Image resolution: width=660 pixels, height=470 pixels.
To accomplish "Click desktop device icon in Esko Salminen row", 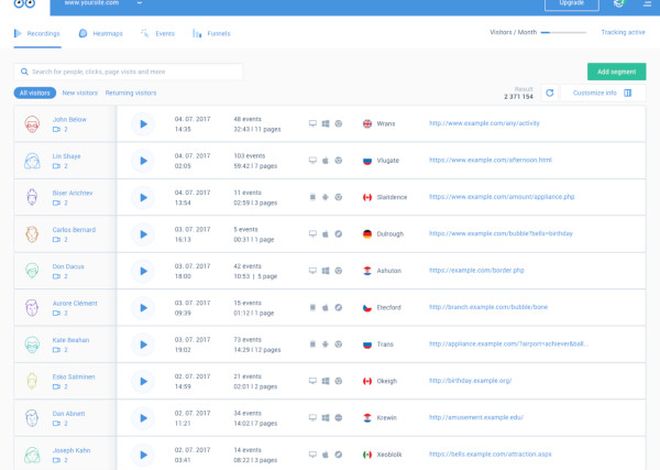I will [312, 381].
